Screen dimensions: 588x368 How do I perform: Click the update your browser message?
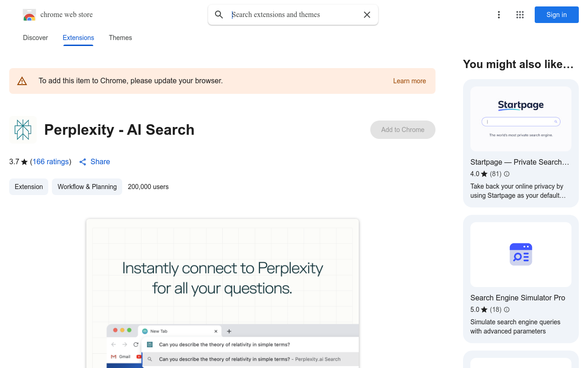point(130,81)
